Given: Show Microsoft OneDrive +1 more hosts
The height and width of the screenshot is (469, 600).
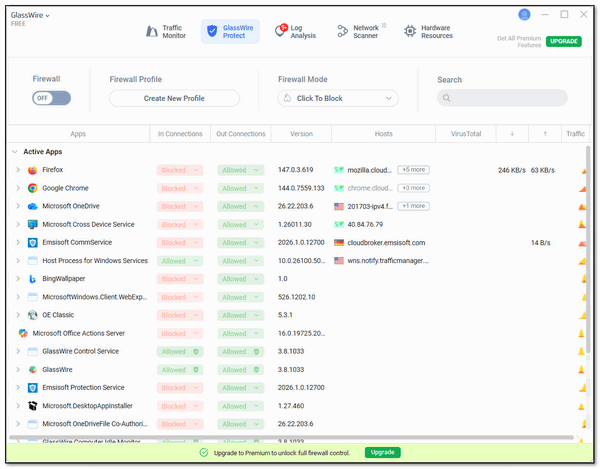Looking at the screenshot, I should pyautogui.click(x=413, y=206).
